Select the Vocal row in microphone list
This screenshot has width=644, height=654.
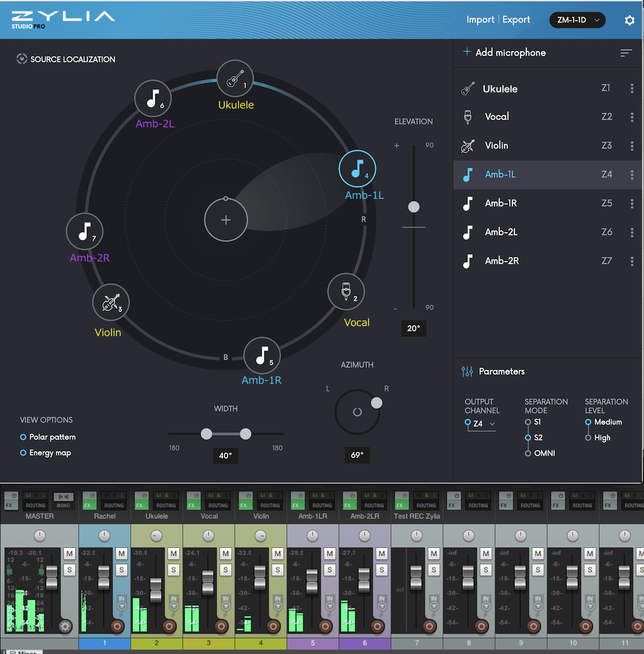click(547, 117)
